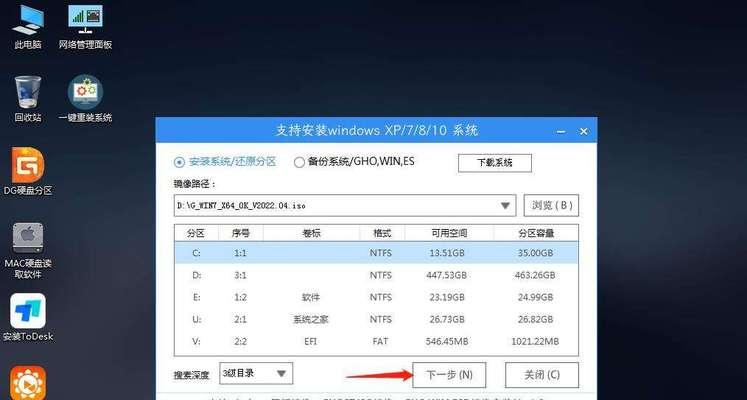747x400 pixels.
Task: Expand the image path dropdown arrow
Action: (505, 206)
